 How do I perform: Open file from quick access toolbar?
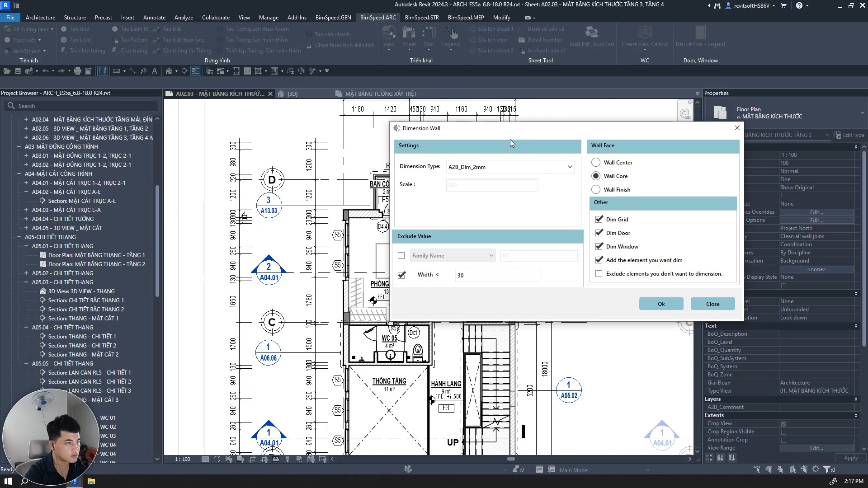point(7,71)
